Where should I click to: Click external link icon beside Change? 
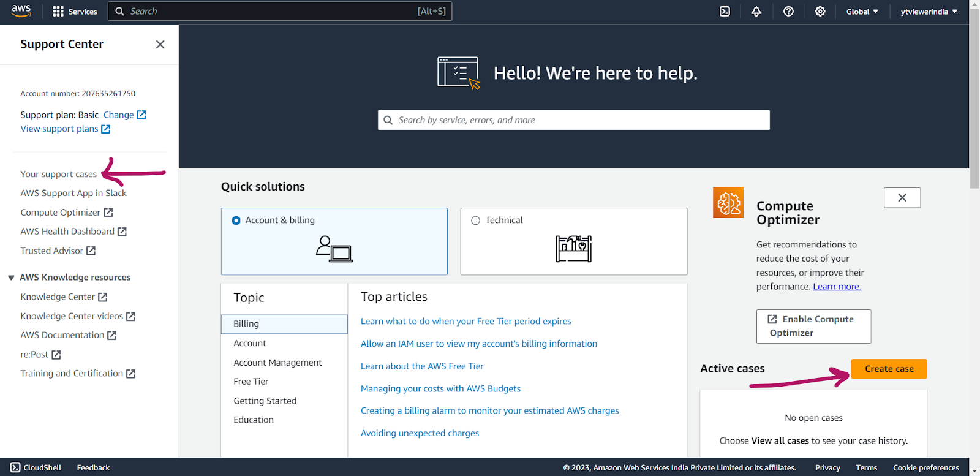tap(141, 115)
